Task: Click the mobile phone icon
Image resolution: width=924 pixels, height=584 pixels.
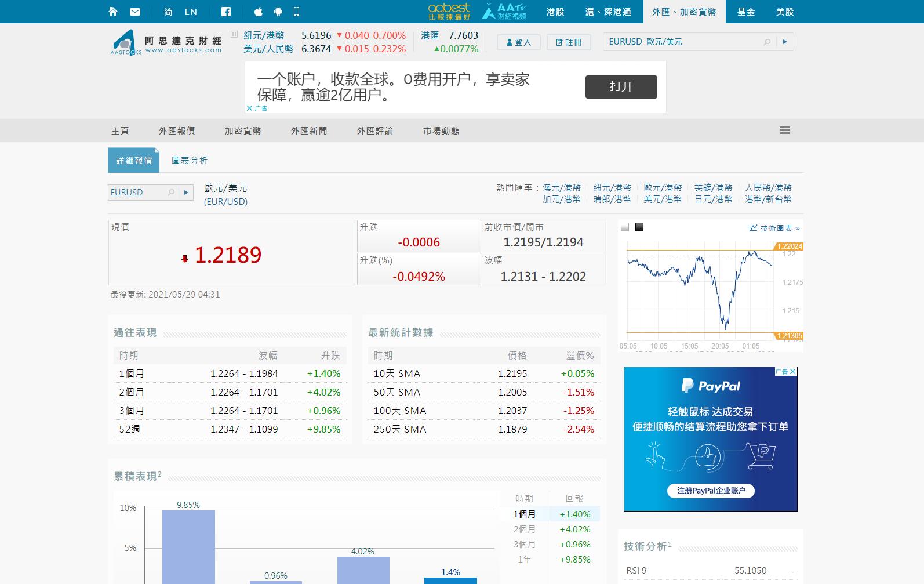Action: (296, 12)
